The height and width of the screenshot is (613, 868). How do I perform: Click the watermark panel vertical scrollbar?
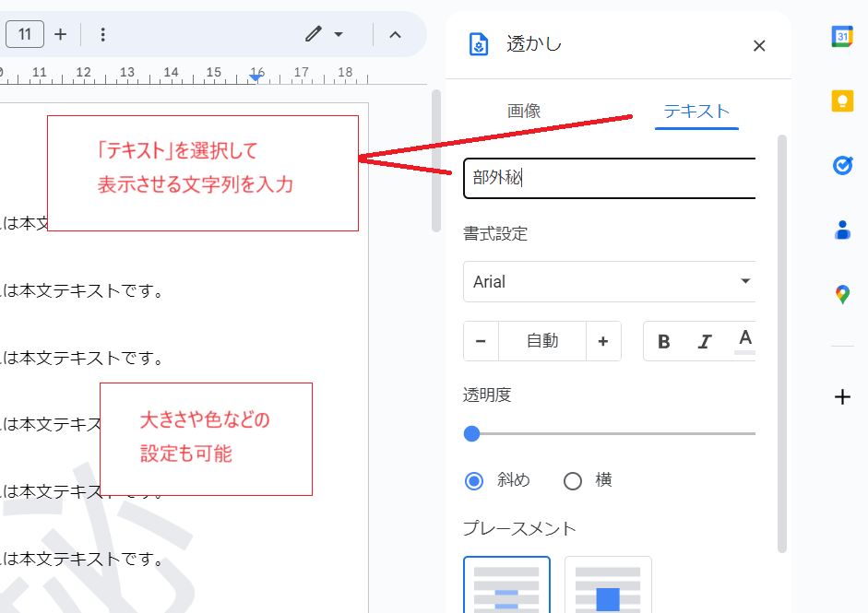(781, 343)
